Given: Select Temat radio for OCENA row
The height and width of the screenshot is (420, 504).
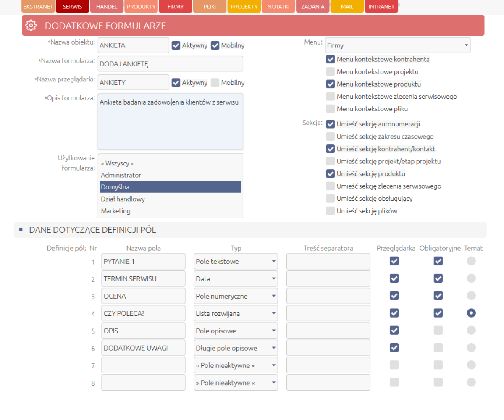Looking at the screenshot, I should [471, 296].
